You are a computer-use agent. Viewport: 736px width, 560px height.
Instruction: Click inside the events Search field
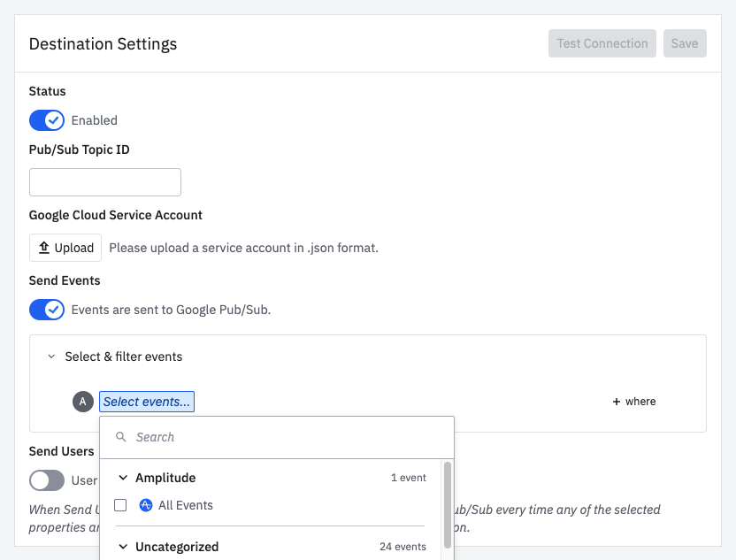coord(221,436)
